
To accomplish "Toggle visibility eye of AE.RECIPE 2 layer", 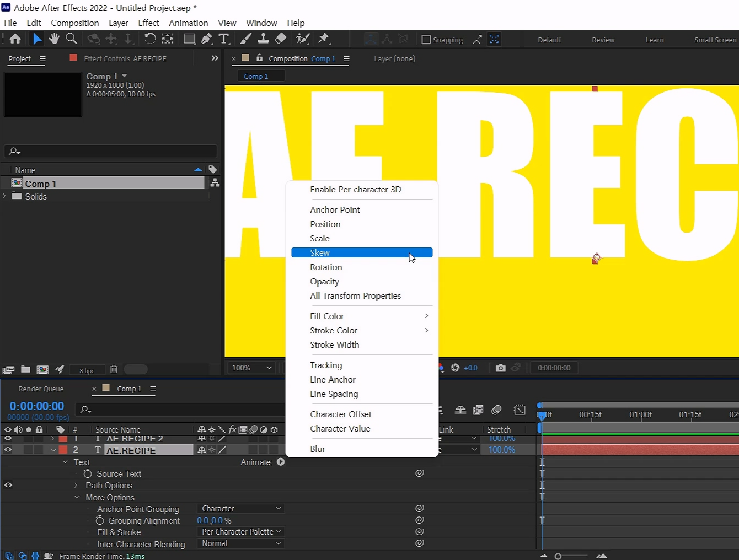I will coord(8,439).
